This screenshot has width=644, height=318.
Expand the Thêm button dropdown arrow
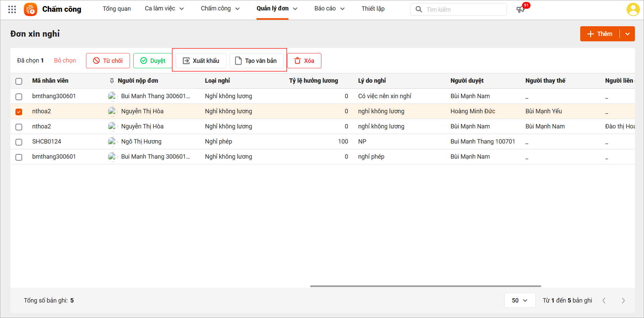click(628, 34)
